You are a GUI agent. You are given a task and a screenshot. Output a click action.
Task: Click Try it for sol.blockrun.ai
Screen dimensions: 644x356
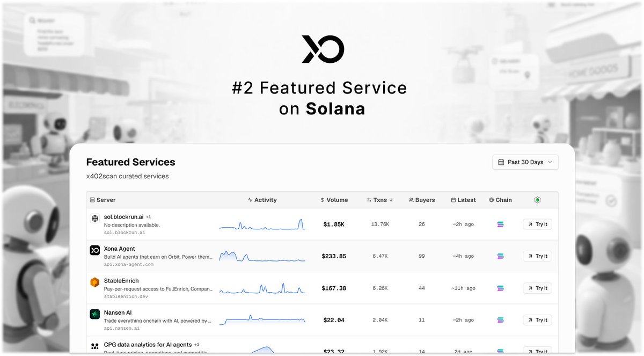[537, 224]
